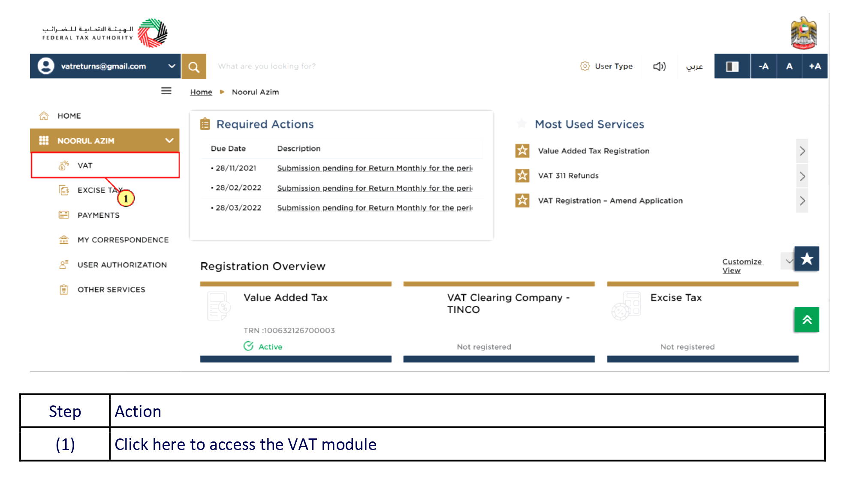Open the Customize View link

click(x=742, y=266)
